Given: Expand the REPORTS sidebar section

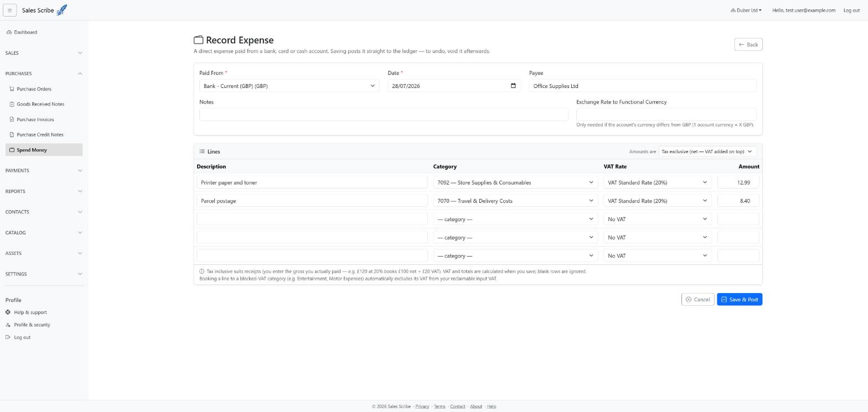Looking at the screenshot, I should pos(44,191).
